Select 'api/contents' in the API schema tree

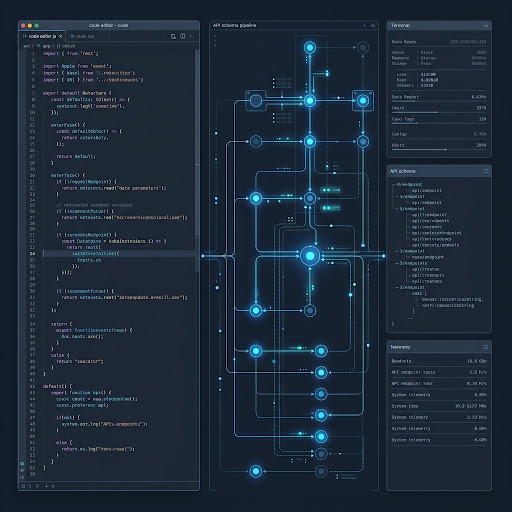point(426,227)
